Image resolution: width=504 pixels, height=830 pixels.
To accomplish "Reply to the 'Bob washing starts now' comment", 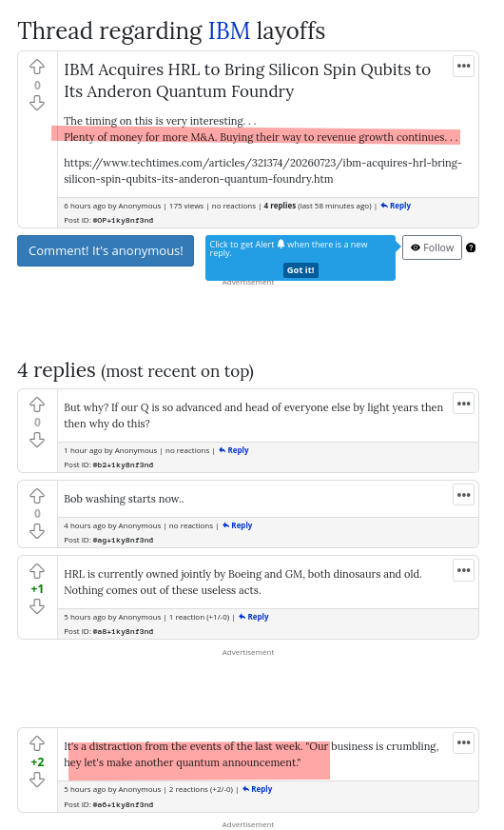I will [238, 525].
